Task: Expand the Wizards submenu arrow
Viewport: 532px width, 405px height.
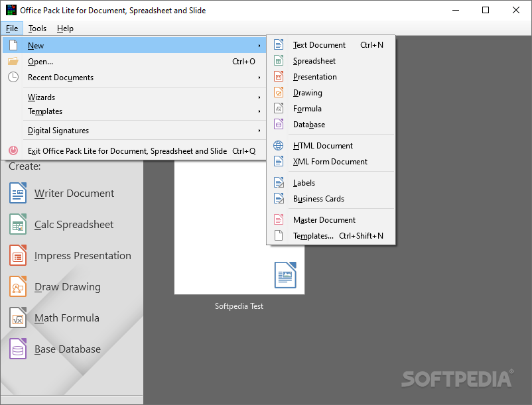Action: 259,97
